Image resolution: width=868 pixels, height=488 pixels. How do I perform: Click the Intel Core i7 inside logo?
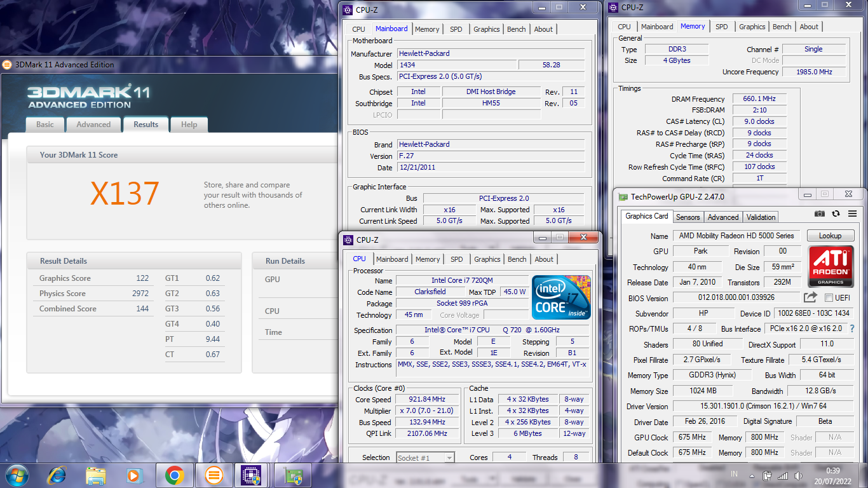[x=562, y=297]
